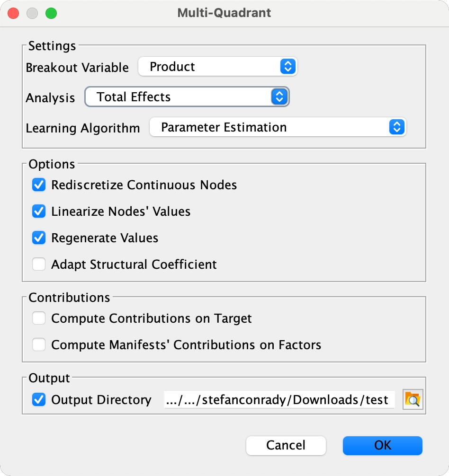Click the browse folder icon for Output Directory
This screenshot has height=476, width=449.
(x=413, y=400)
